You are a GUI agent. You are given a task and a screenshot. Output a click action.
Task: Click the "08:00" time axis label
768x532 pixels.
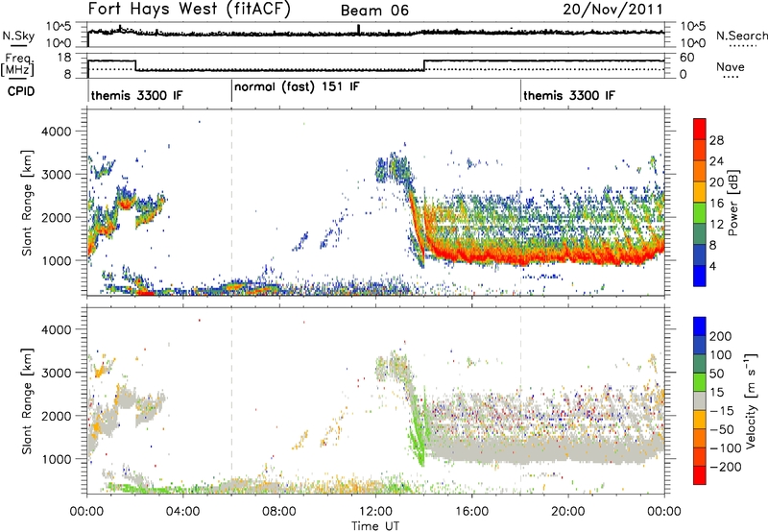coord(279,512)
